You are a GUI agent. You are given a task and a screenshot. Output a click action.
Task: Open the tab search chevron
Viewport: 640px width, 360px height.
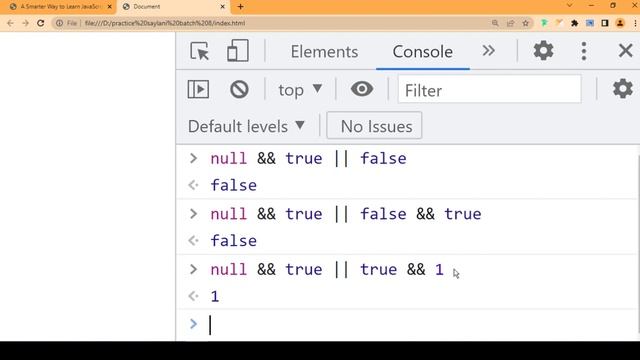(x=569, y=6)
